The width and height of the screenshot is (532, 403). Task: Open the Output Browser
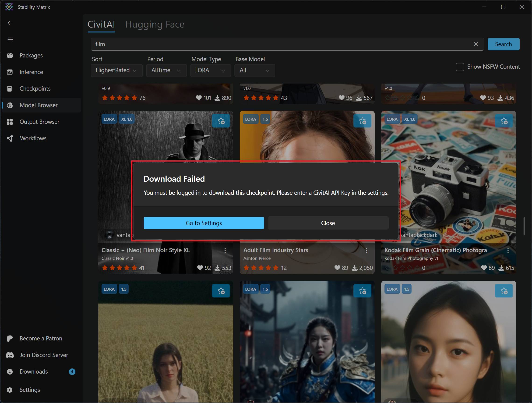tap(39, 122)
